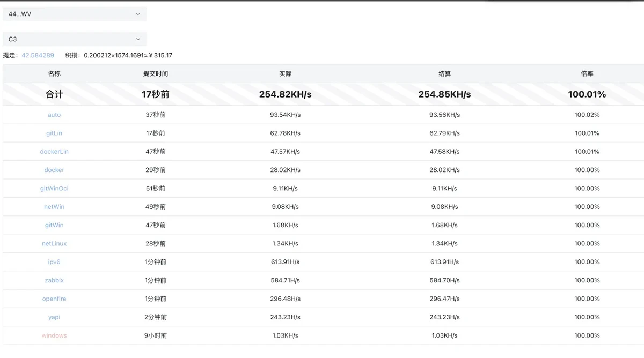Open gitWinOci worker details

[x=54, y=188]
